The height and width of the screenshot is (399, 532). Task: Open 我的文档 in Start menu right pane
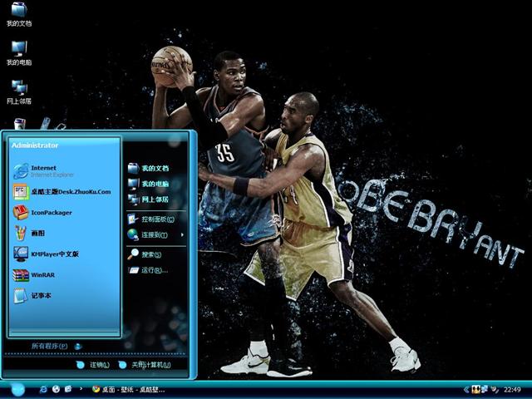coord(149,168)
